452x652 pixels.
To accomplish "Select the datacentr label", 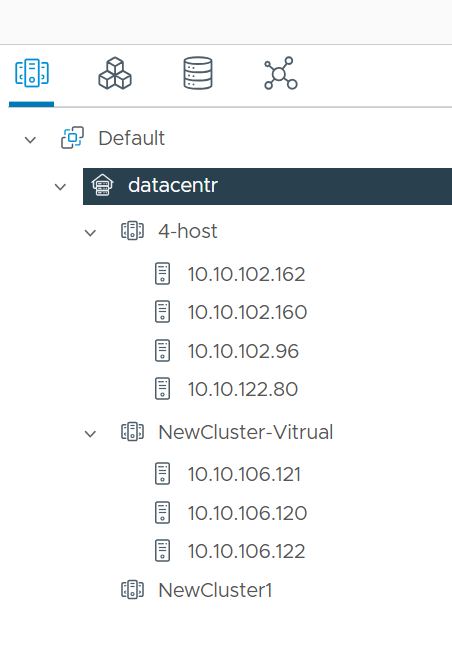I will pyautogui.click(x=173, y=185).
